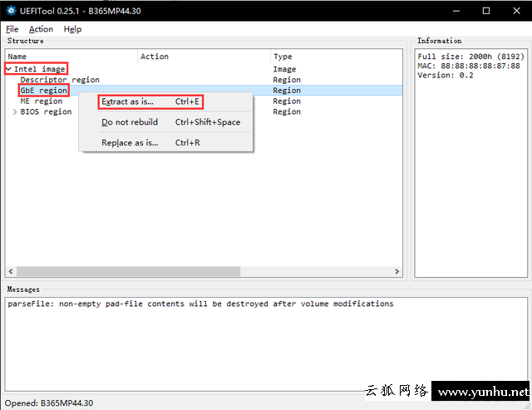This screenshot has height=410, width=532.
Task: Open the File menu
Action: [x=12, y=29]
